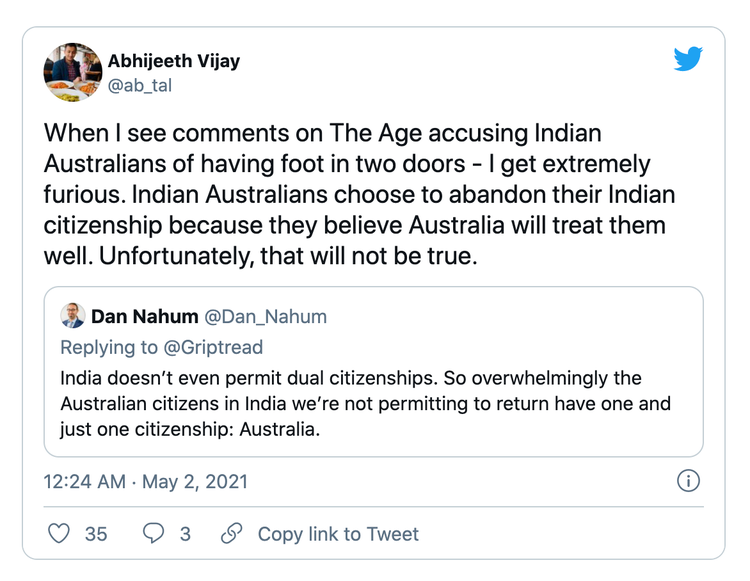Image resolution: width=750 pixels, height=581 pixels.
Task: Click the 35 likes count
Action: point(96,534)
